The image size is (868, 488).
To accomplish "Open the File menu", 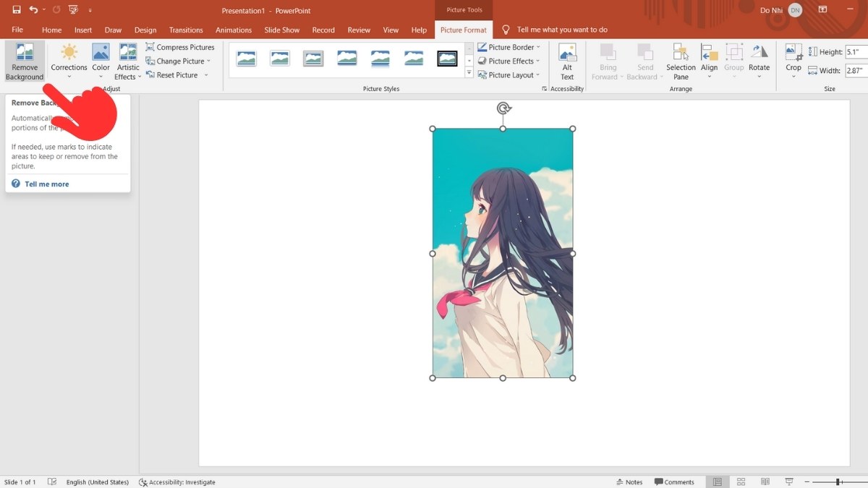I will click(17, 30).
